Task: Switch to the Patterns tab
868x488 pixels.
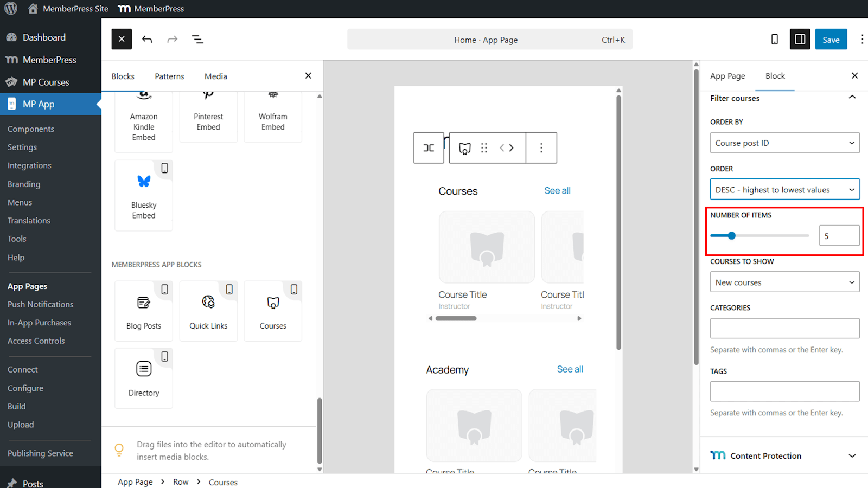Action: (x=169, y=76)
